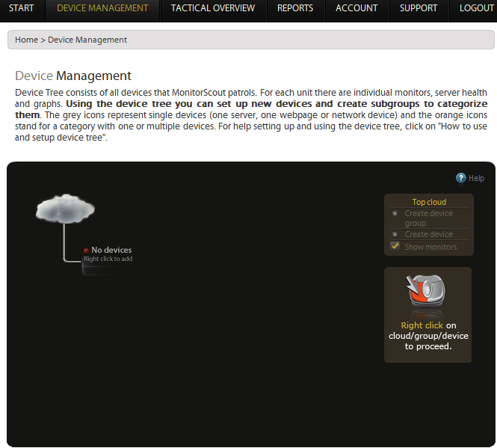This screenshot has height=448, width=497.
Task: Click the Home breadcrumb link
Action: (x=26, y=40)
